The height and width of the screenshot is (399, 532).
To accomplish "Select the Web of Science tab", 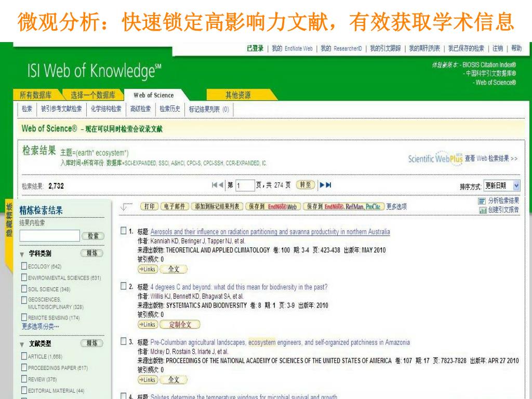I will click(154, 96).
